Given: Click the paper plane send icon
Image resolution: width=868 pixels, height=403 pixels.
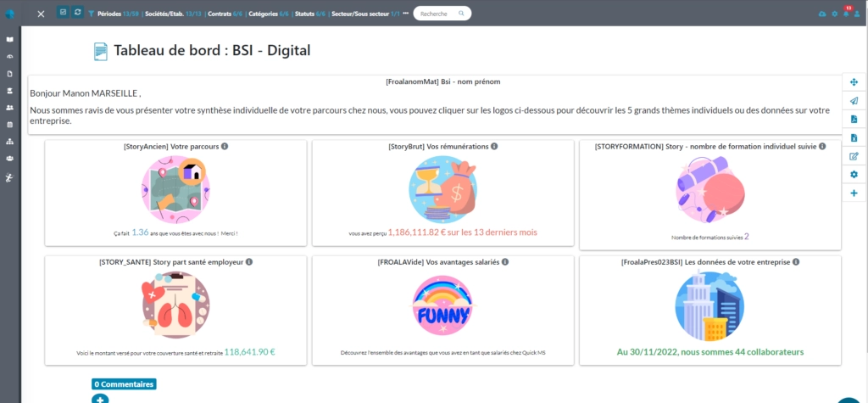Looking at the screenshot, I should (x=854, y=101).
